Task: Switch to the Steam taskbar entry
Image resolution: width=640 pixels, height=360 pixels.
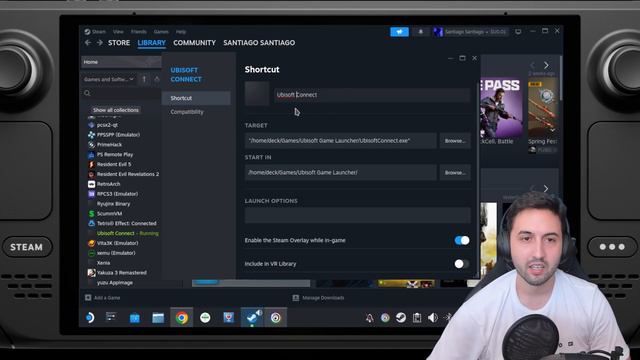Action: 252,318
